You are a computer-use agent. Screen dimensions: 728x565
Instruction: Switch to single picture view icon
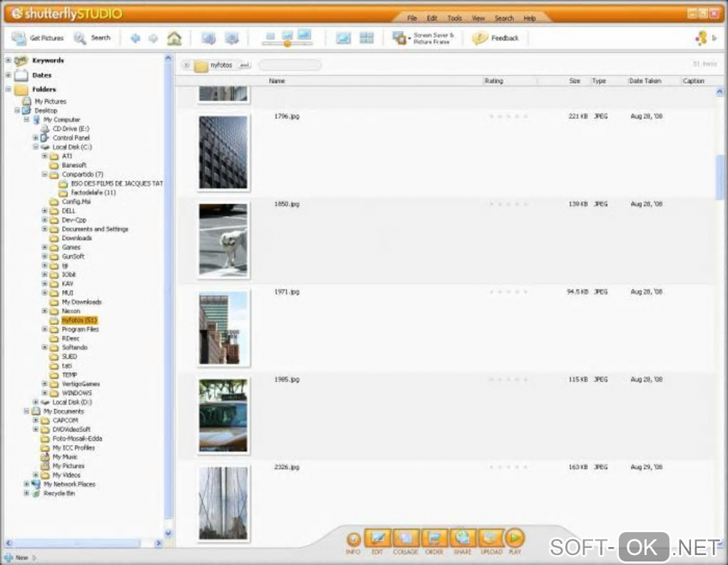pos(343,38)
